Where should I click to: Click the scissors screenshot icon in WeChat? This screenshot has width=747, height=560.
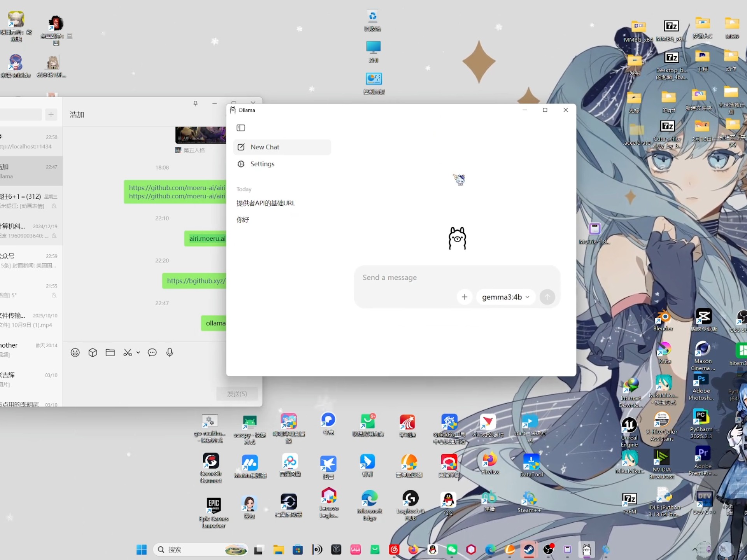point(127,352)
